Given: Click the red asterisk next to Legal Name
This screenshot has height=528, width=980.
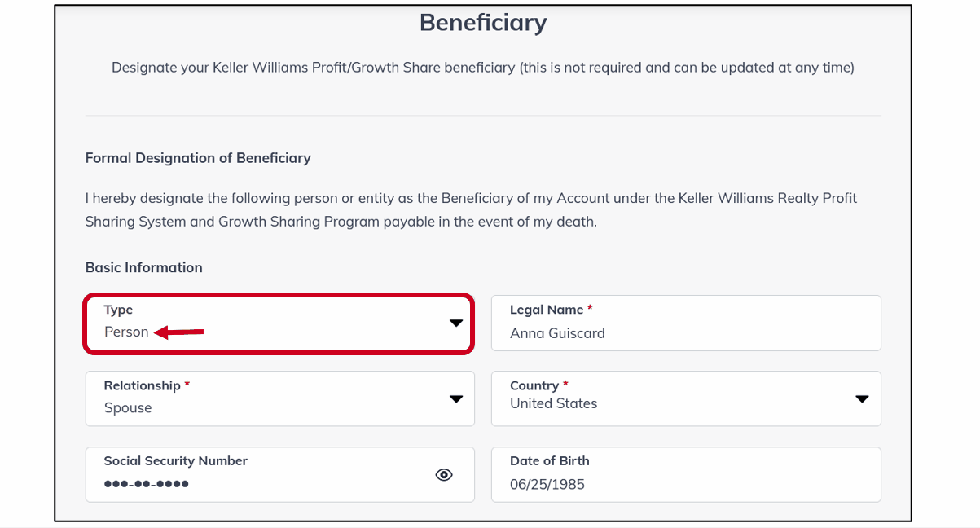Looking at the screenshot, I should tap(589, 309).
